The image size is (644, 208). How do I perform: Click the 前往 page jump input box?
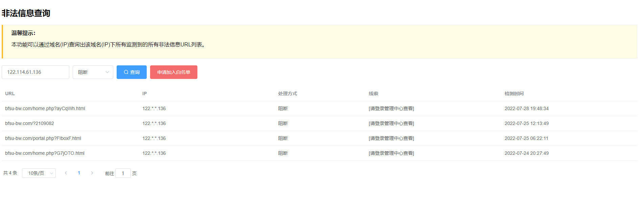coord(123,173)
